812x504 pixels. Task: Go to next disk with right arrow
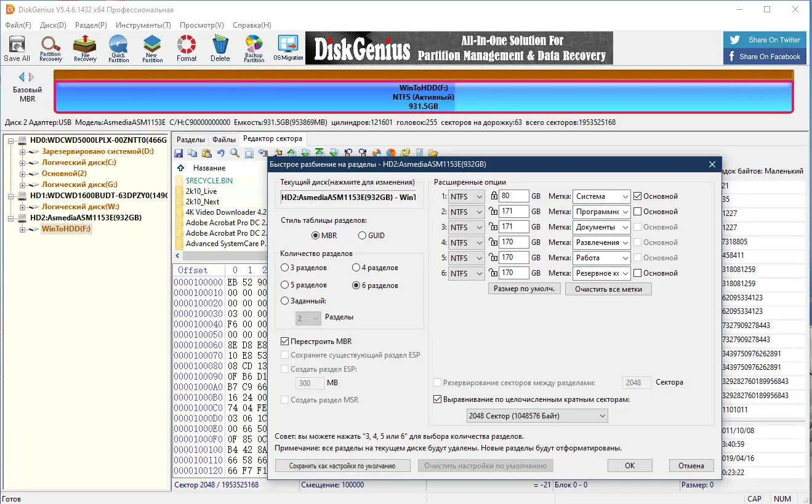coord(32,77)
